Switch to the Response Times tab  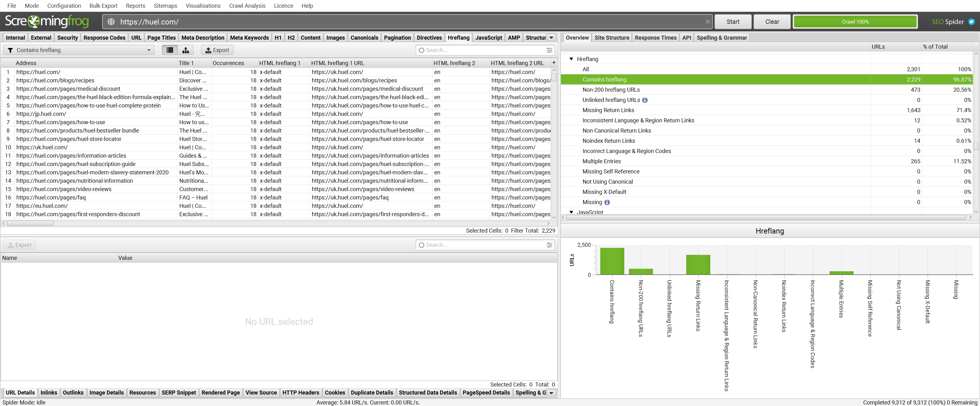655,38
